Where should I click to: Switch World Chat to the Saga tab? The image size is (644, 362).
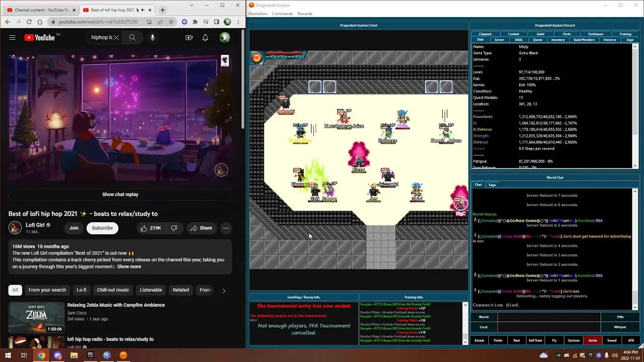(x=492, y=185)
